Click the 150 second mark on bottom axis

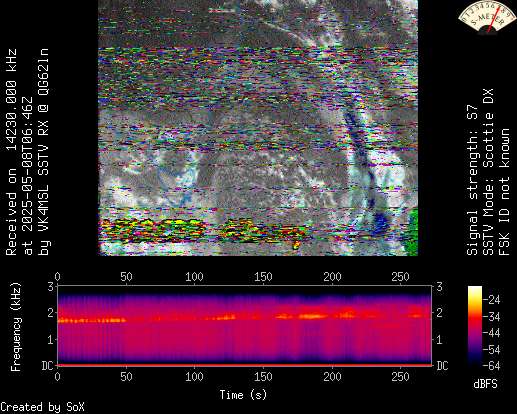263,377
